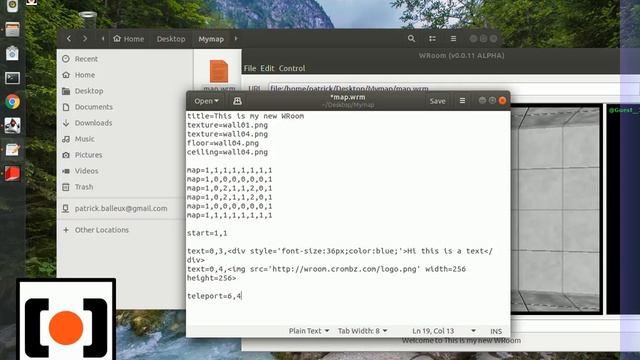
Task: Select Desktop in the path bar
Action: [x=171, y=39]
